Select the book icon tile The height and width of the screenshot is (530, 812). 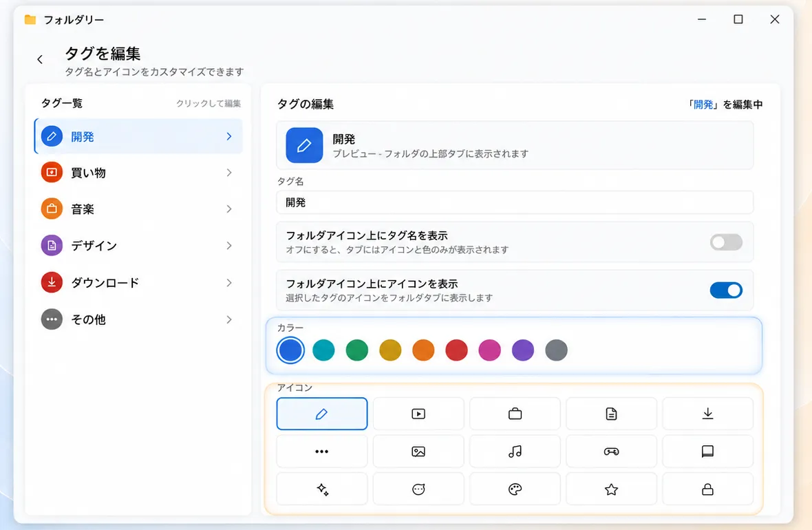coord(707,452)
